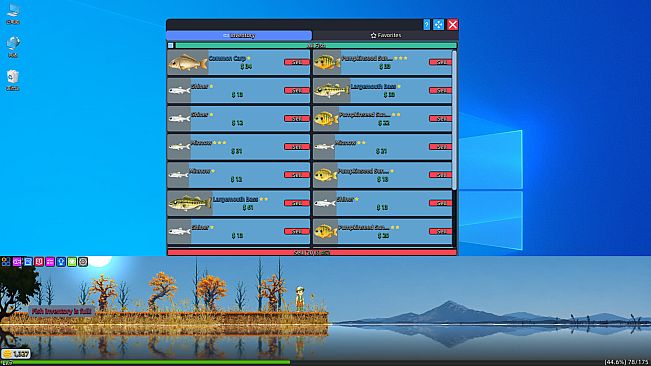This screenshot has height=366, width=651.
Task: Click the gold coin balance display
Action: click(x=16, y=354)
